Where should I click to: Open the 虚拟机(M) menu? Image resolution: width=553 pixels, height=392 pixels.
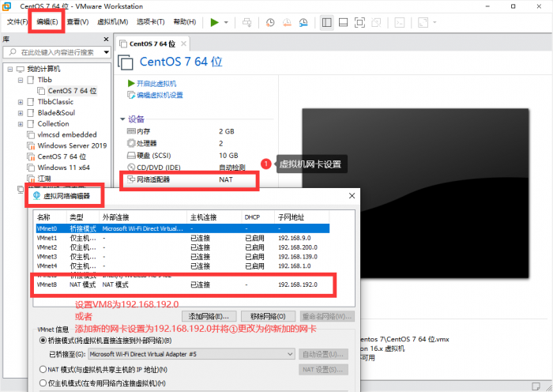112,21
